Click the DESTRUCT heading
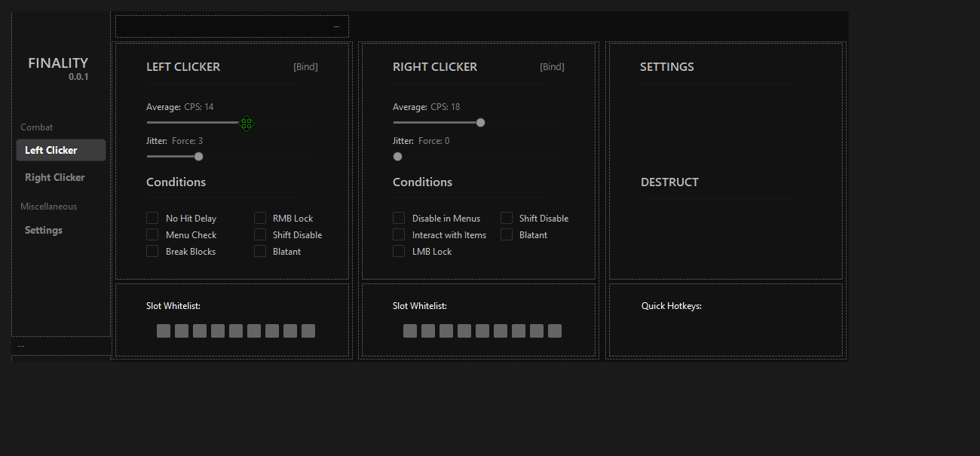This screenshot has width=980, height=456. click(669, 182)
